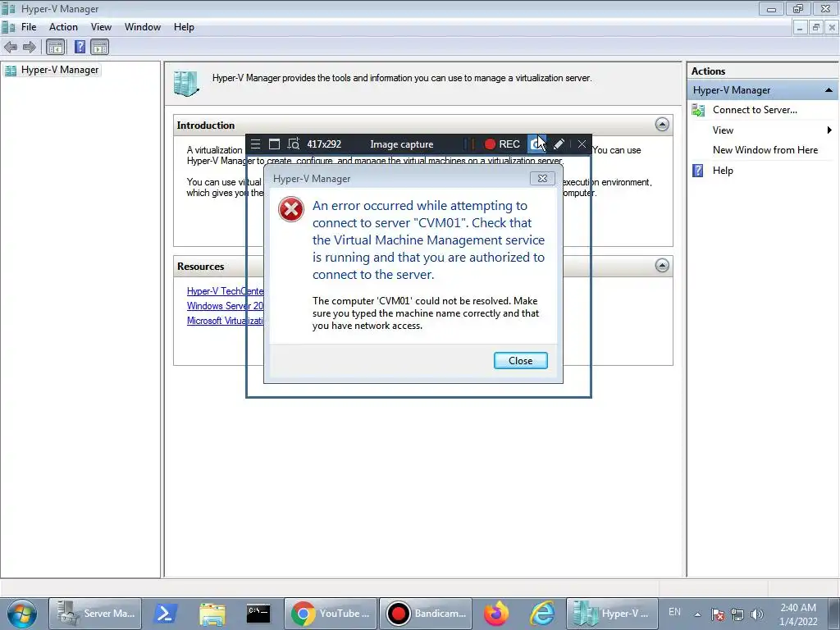The height and width of the screenshot is (630, 840).
Task: Open Hyper-V TechCenter link
Action: click(x=225, y=291)
